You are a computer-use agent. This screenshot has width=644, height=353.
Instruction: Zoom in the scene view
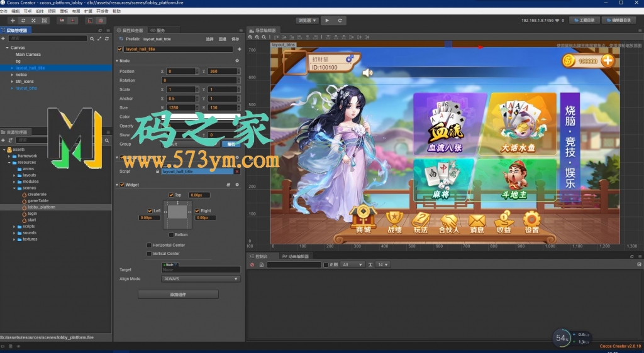pos(250,37)
